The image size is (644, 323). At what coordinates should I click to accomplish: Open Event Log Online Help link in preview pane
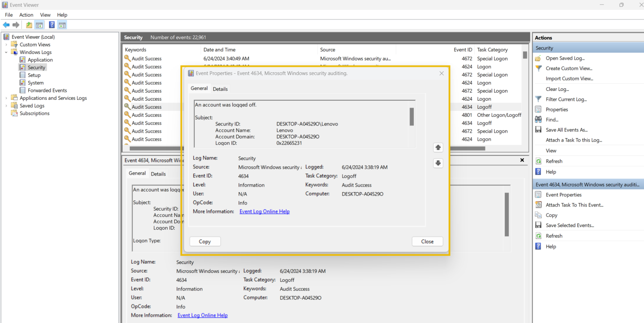coord(203,315)
